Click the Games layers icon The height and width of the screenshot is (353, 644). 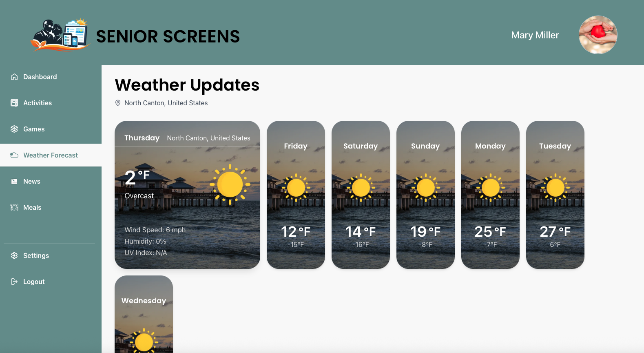[14, 129]
